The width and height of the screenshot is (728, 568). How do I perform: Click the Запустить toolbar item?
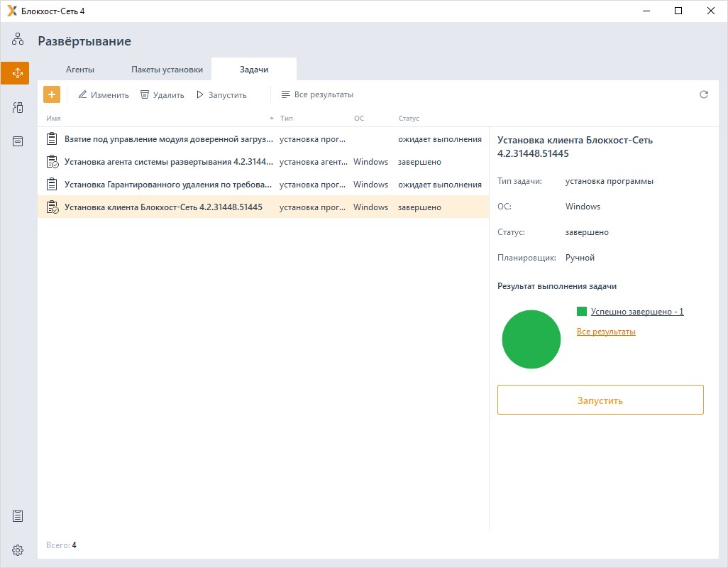coord(221,94)
